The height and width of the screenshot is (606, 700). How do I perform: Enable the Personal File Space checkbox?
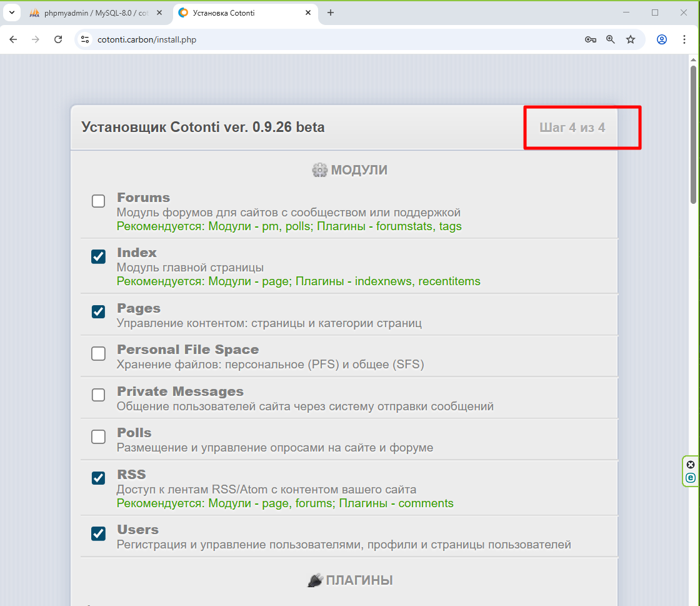tap(98, 353)
